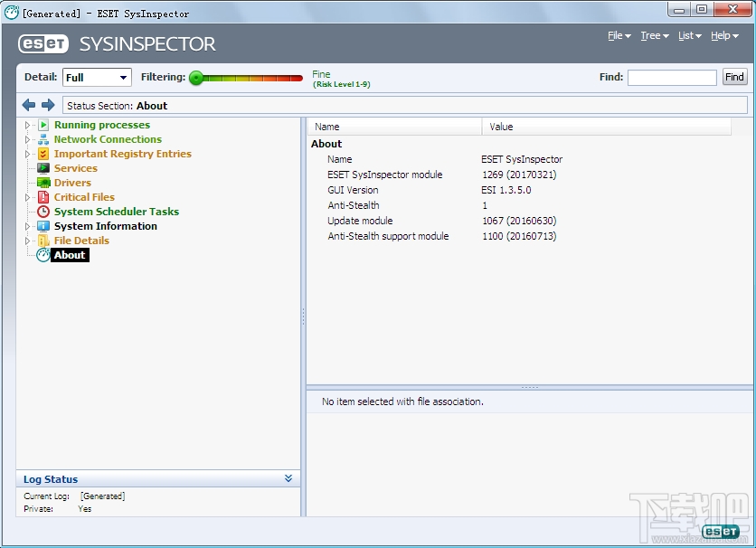Open Network Connections from the tree

[x=43, y=138]
